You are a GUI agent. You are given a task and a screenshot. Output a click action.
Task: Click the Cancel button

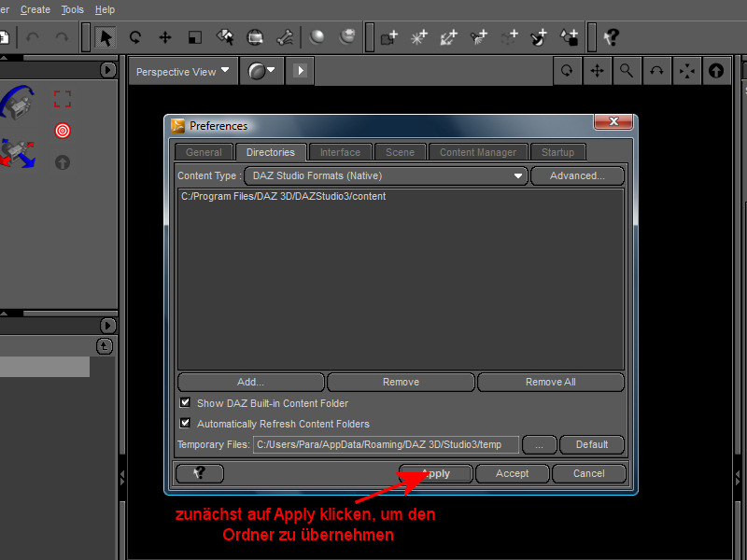pos(589,474)
